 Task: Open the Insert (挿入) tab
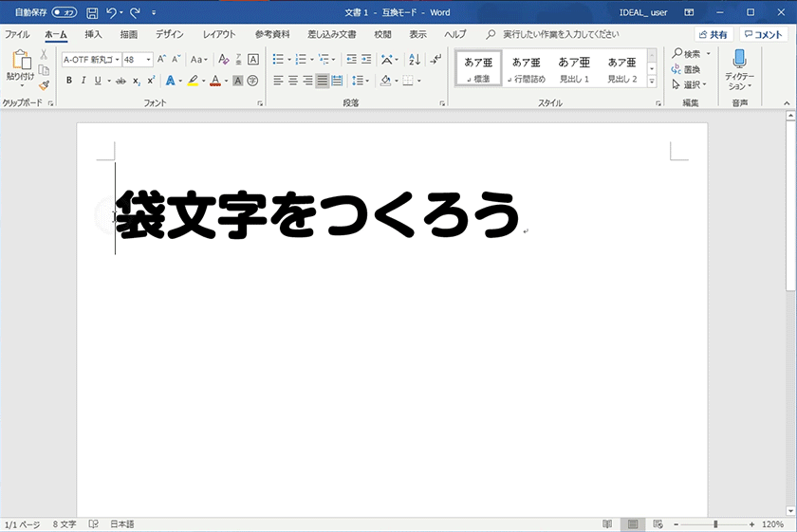93,34
